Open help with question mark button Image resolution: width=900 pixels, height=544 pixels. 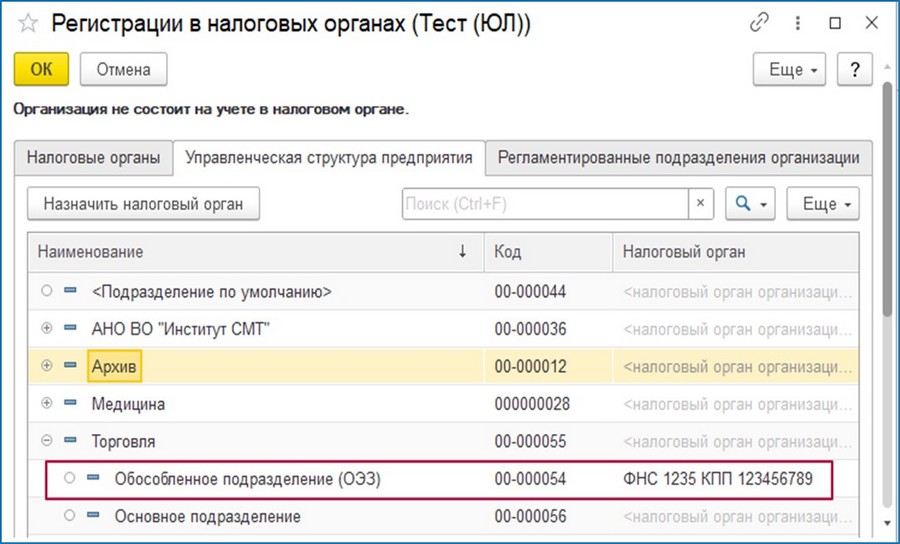855,69
